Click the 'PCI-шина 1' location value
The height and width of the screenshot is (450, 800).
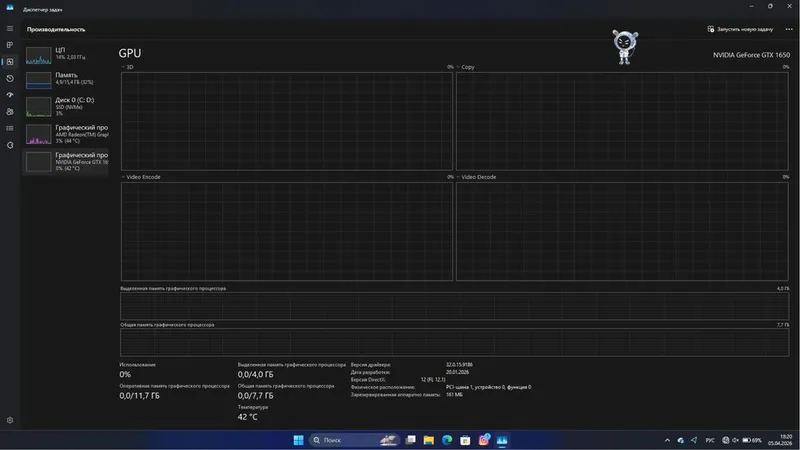(x=488, y=387)
